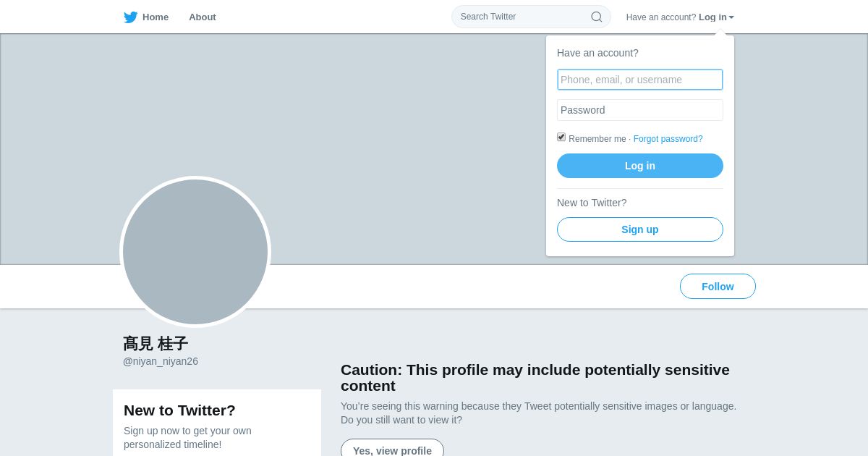Click the round profile avatar picture
This screenshot has height=456, width=868.
[x=195, y=252]
